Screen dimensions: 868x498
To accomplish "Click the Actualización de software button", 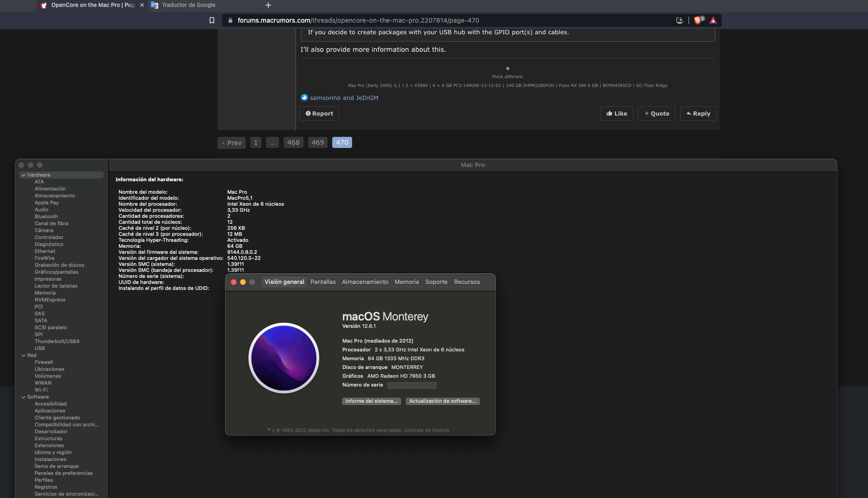I will click(x=442, y=401).
